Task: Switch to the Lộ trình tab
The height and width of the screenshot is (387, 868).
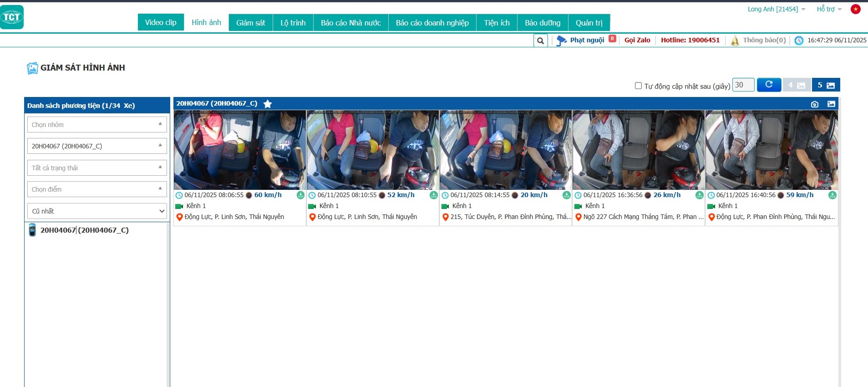Action: coord(293,23)
